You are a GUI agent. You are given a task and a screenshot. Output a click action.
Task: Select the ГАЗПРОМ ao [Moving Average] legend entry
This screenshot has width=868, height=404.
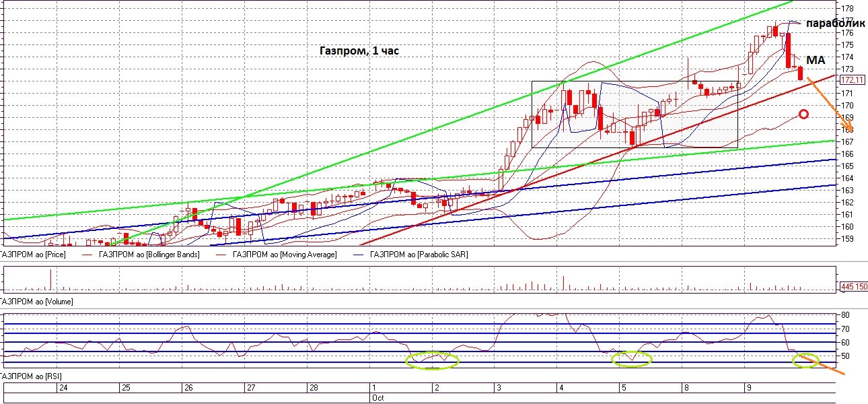[285, 255]
